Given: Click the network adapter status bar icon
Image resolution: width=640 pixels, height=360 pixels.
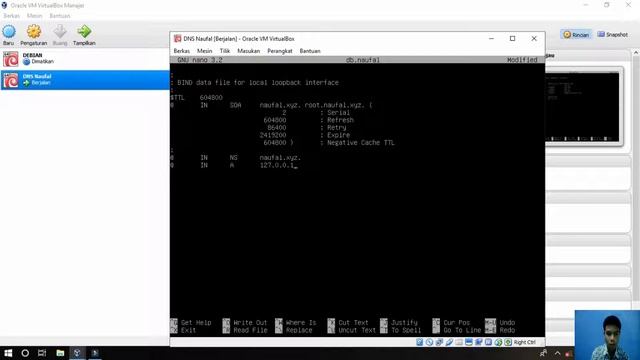Looking at the screenshot, I should [x=439, y=342].
